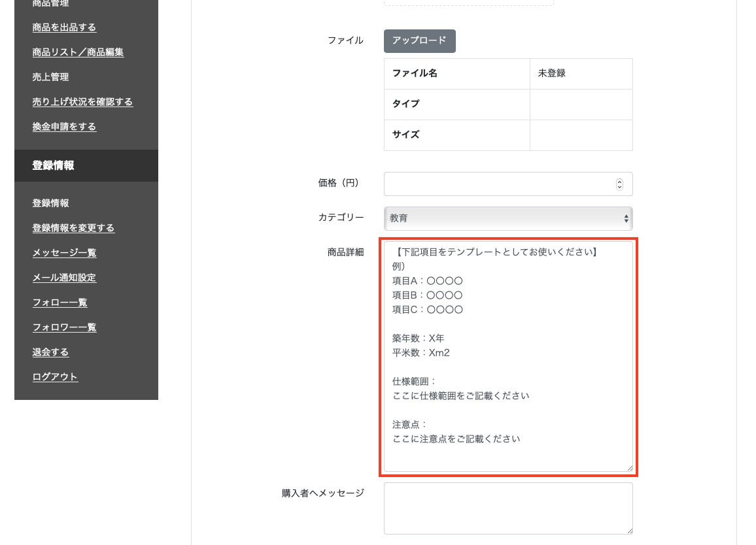Viewport: 756px width, 545px height.
Task: Click the アップロード file upload button
Action: [x=419, y=41]
